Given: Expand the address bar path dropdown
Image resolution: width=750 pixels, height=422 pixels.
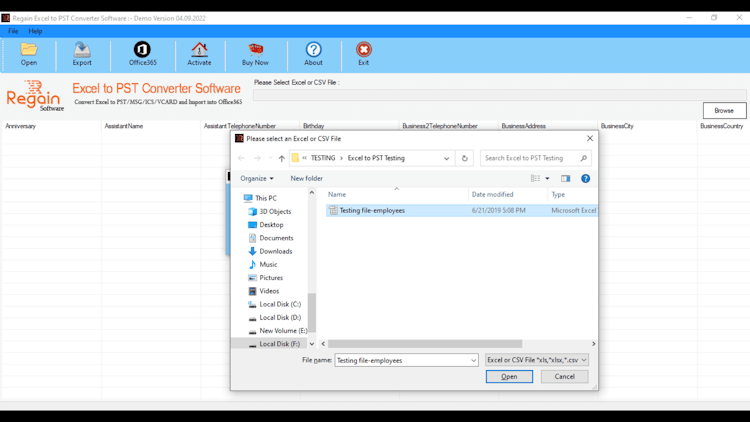Looking at the screenshot, I should coord(446,158).
